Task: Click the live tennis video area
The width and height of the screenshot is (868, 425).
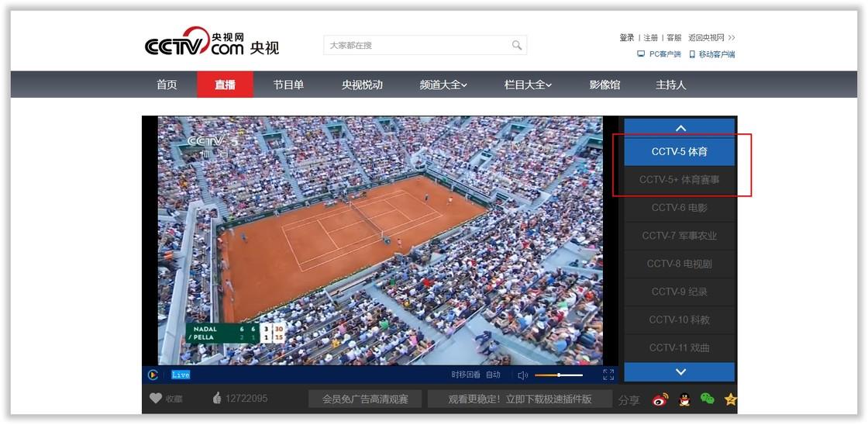Action: pyautogui.click(x=380, y=240)
